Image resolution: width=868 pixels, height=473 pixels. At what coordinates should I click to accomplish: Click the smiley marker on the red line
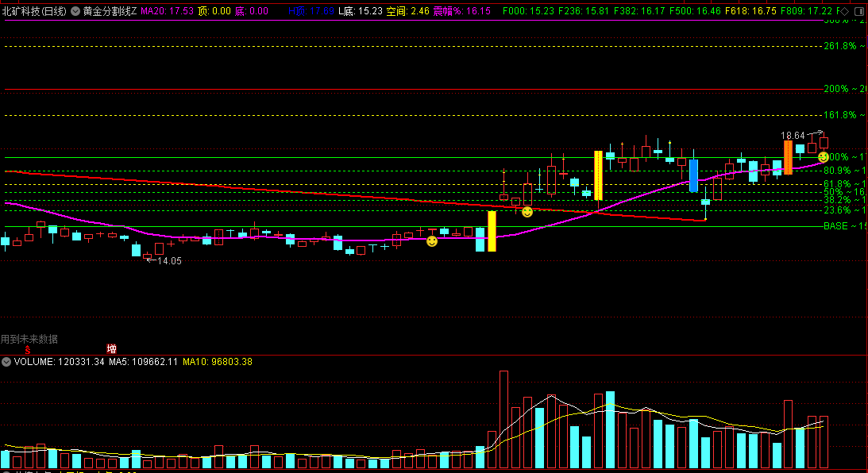click(527, 212)
